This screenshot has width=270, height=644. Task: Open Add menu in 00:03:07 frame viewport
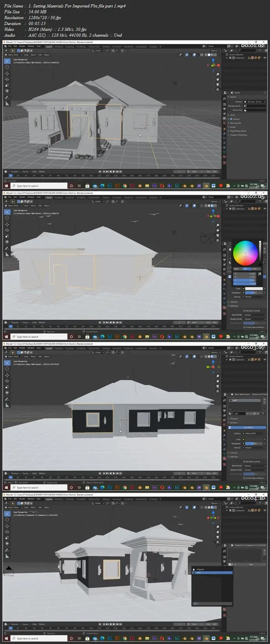coord(40,356)
